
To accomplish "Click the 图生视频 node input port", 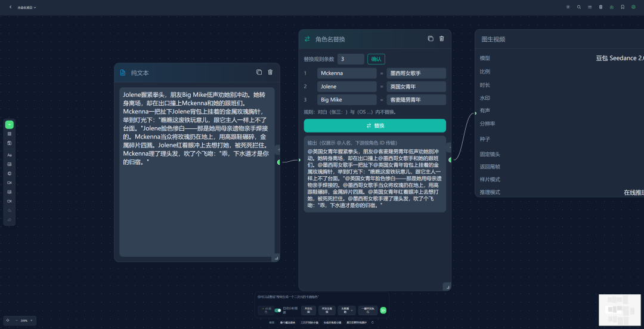I will coord(475,113).
